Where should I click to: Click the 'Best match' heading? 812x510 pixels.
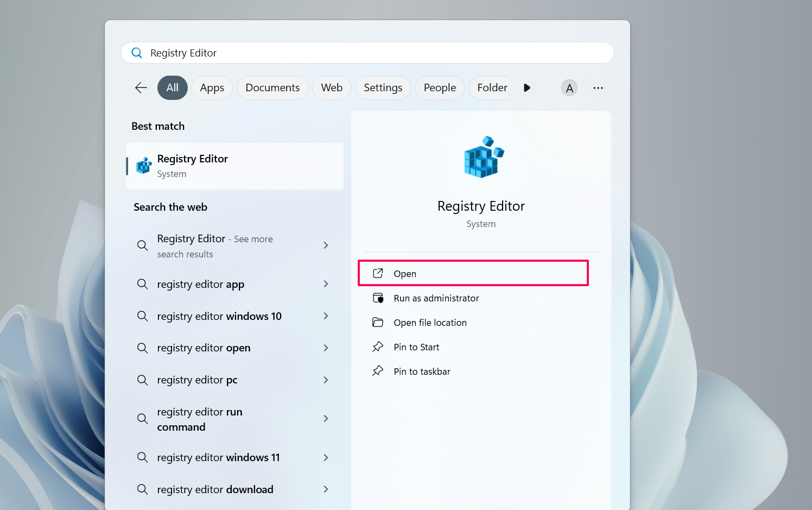click(158, 126)
